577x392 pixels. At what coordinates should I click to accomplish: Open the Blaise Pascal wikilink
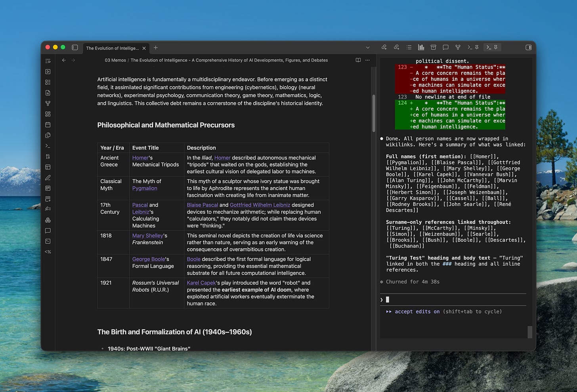click(x=203, y=205)
